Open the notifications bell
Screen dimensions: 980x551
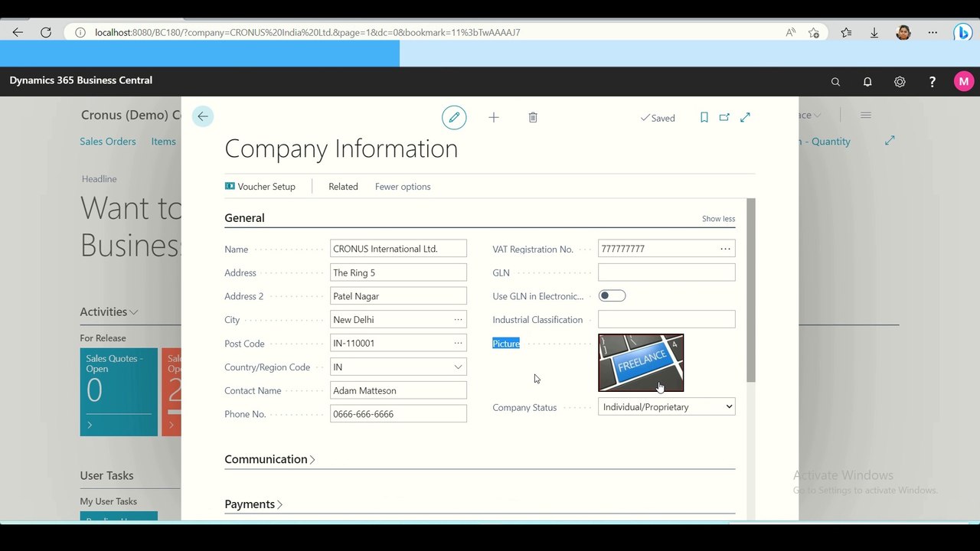(x=867, y=81)
